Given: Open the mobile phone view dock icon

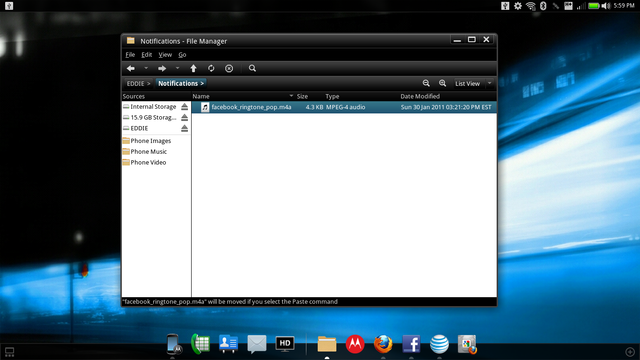Looking at the screenshot, I should point(173,344).
